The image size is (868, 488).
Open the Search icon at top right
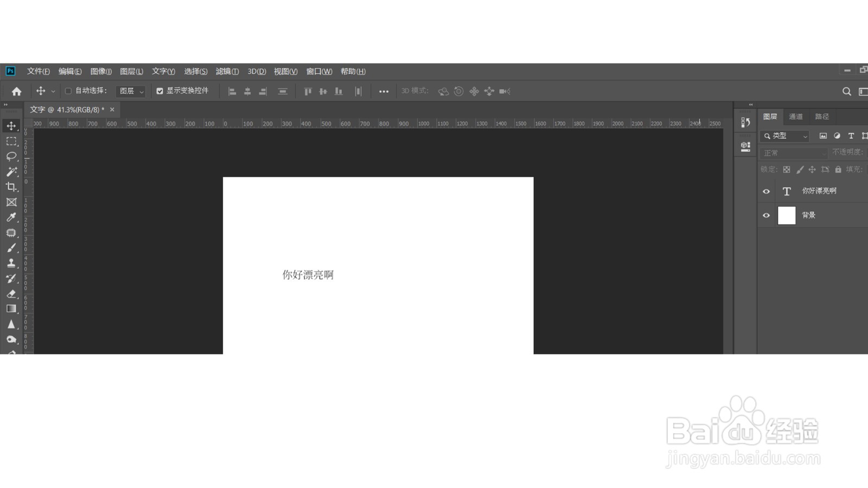[x=846, y=91]
